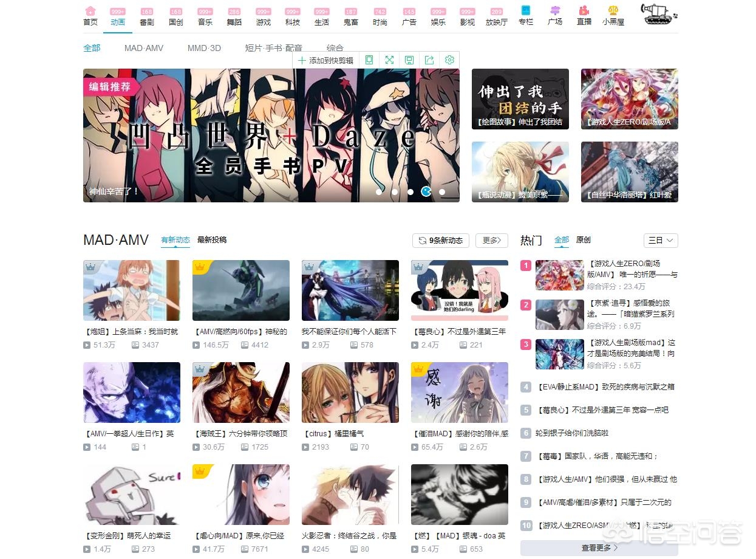Select 全部 tab in 热门 panel
This screenshot has width=756, height=559.
click(562, 240)
